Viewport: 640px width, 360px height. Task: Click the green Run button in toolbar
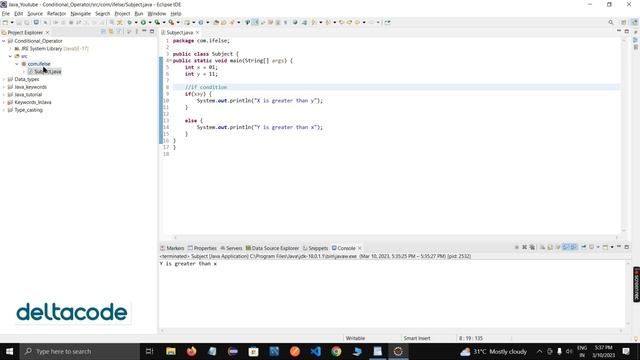tap(143, 22)
